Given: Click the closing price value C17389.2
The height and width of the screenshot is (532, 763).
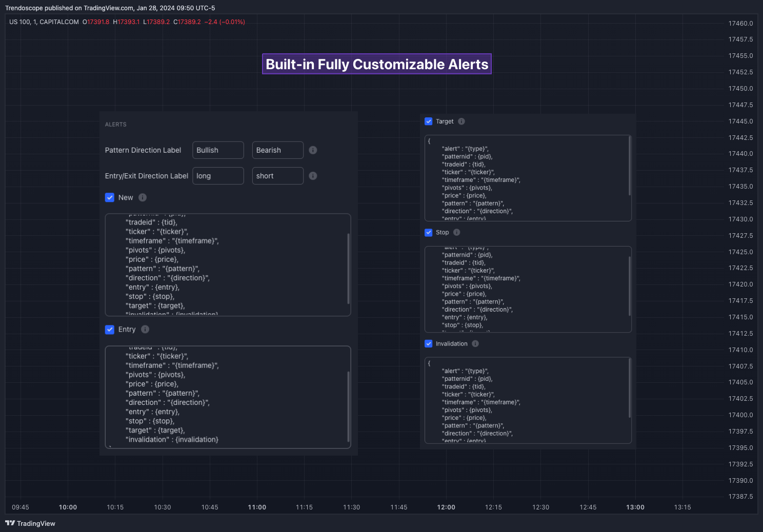Looking at the screenshot, I should click(x=187, y=22).
